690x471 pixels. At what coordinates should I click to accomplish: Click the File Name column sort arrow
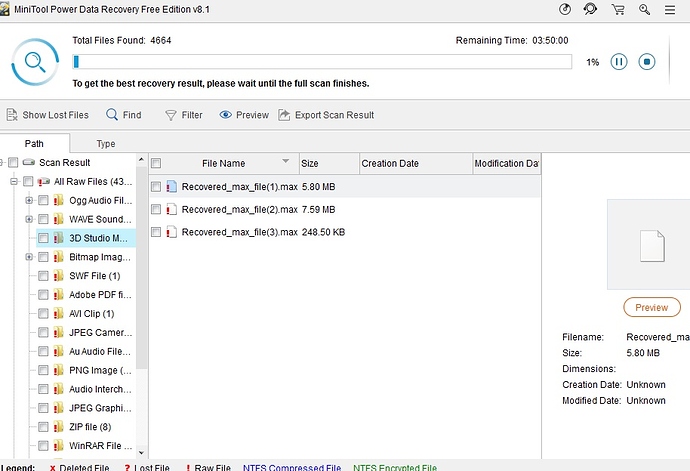[x=286, y=161]
